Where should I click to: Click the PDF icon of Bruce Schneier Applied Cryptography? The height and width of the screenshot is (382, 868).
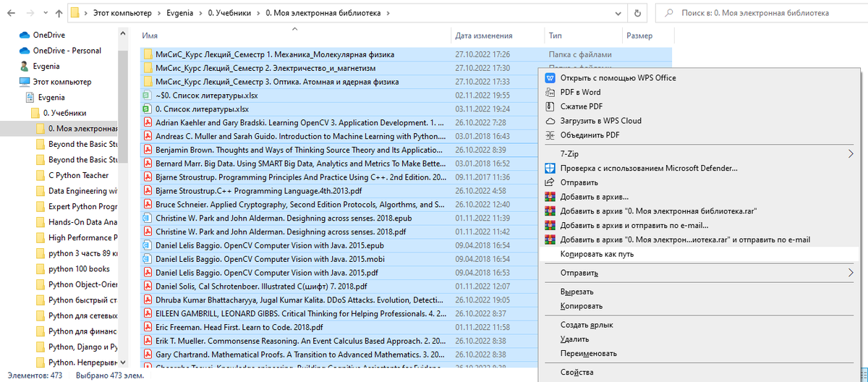(148, 205)
